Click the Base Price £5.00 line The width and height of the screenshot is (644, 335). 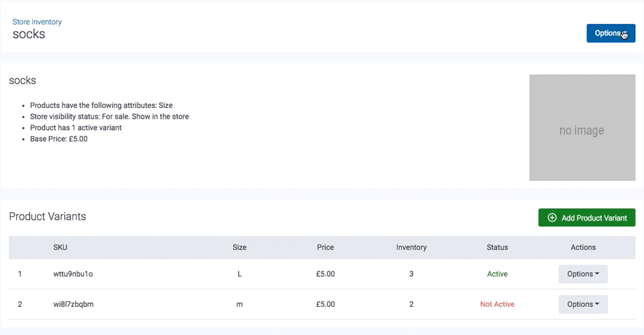point(59,139)
